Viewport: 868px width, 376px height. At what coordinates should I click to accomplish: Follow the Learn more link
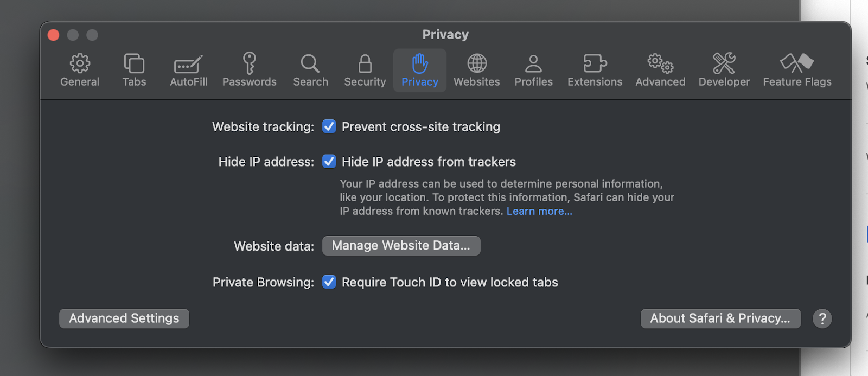539,211
